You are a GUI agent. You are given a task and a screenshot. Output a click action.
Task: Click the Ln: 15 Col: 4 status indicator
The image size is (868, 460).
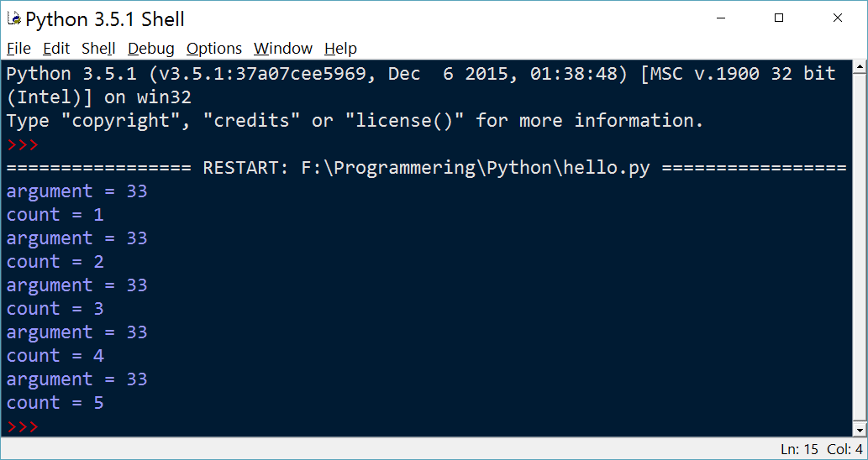tap(822, 449)
